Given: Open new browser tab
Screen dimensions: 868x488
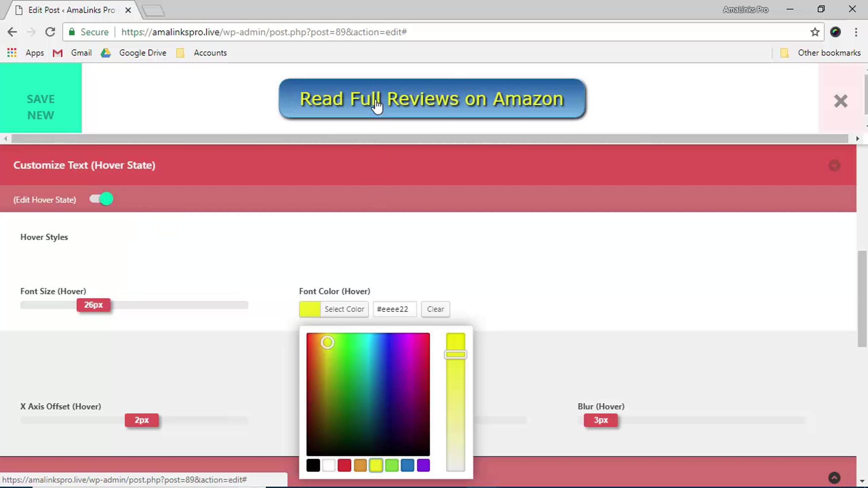Looking at the screenshot, I should 153,11.
